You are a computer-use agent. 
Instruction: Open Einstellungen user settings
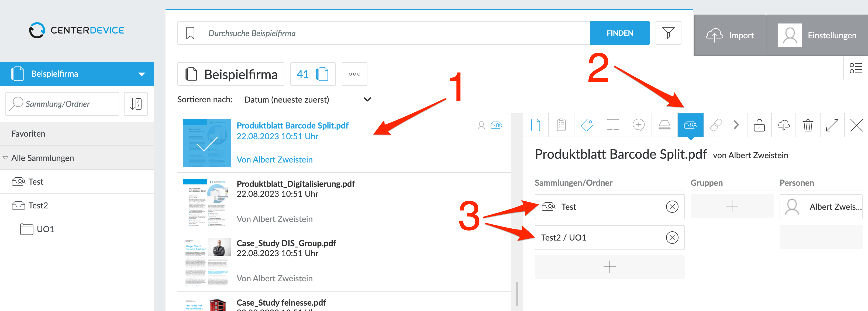coord(817,35)
